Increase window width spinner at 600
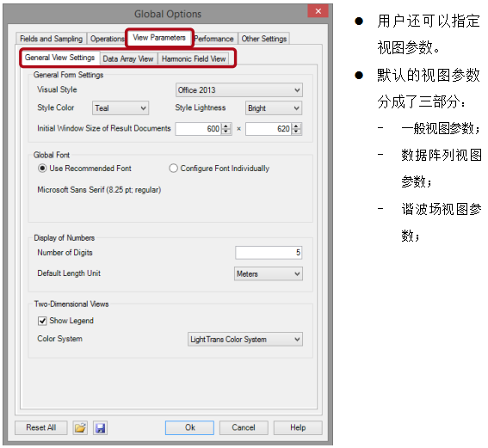This screenshot has width=488, height=448. (226, 126)
